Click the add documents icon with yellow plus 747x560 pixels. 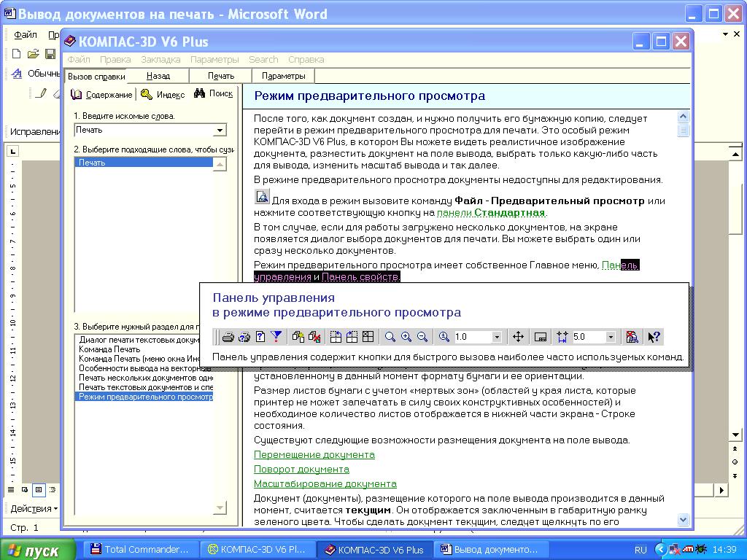(x=298, y=337)
